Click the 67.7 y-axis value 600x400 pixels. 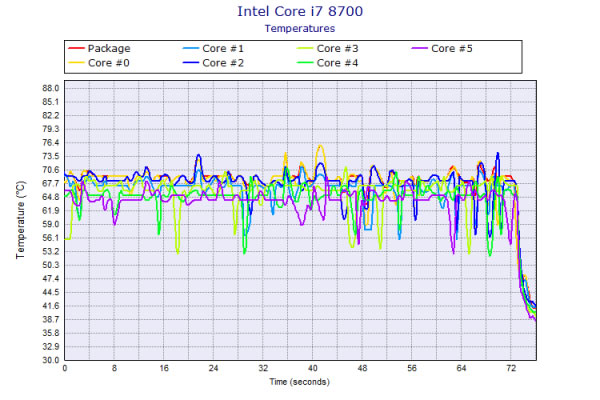pyautogui.click(x=51, y=183)
